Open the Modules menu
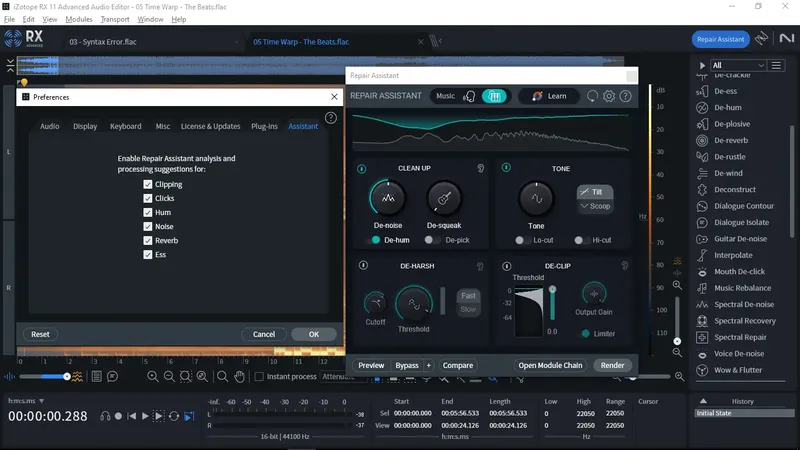Viewport: 800px width, 450px height. click(x=79, y=19)
